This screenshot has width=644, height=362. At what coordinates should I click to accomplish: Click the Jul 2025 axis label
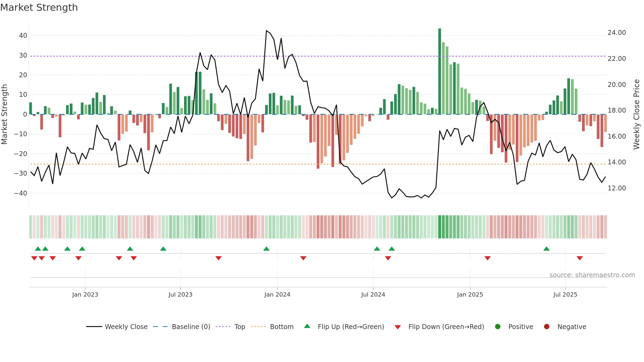565,294
